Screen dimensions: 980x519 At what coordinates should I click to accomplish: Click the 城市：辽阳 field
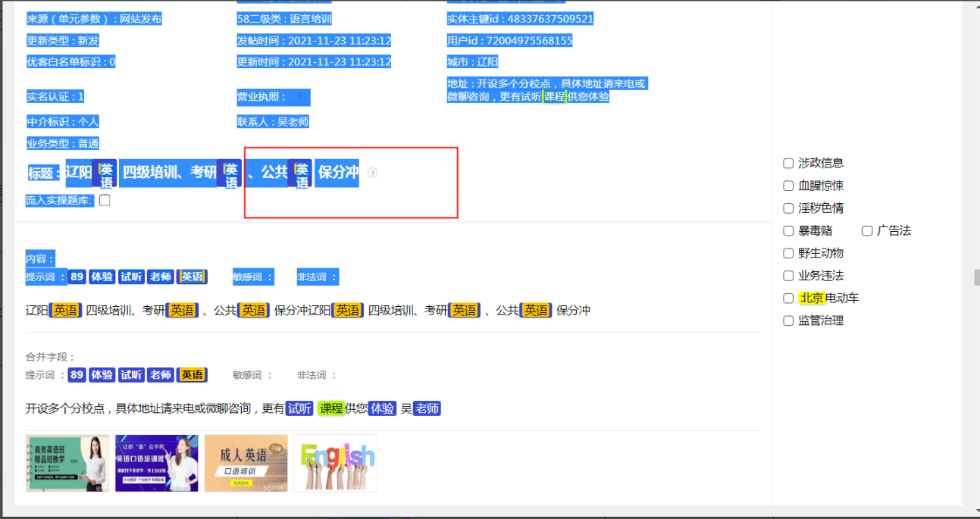(472, 62)
